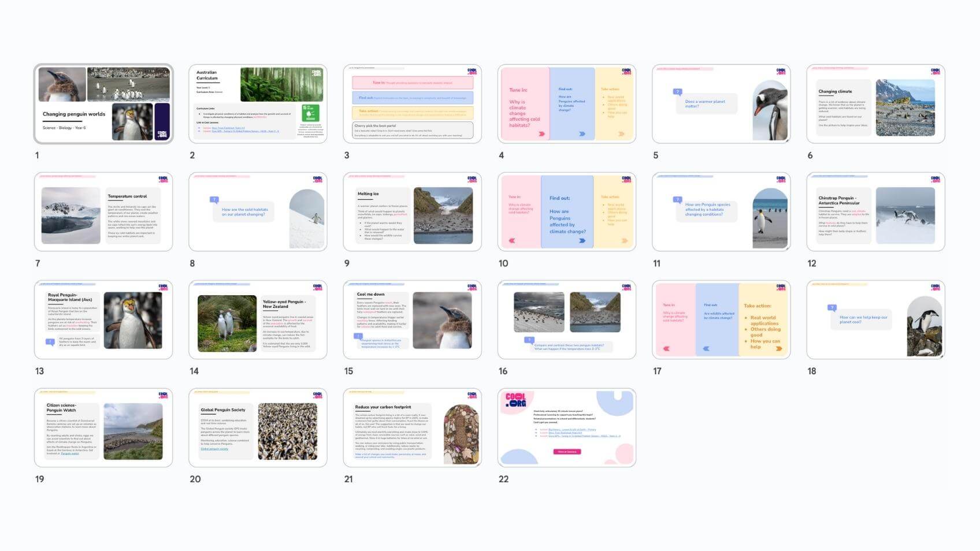980x551 pixels.
Task: Click the blue arrow in slide 4's Find out panel
Action: pos(582,133)
